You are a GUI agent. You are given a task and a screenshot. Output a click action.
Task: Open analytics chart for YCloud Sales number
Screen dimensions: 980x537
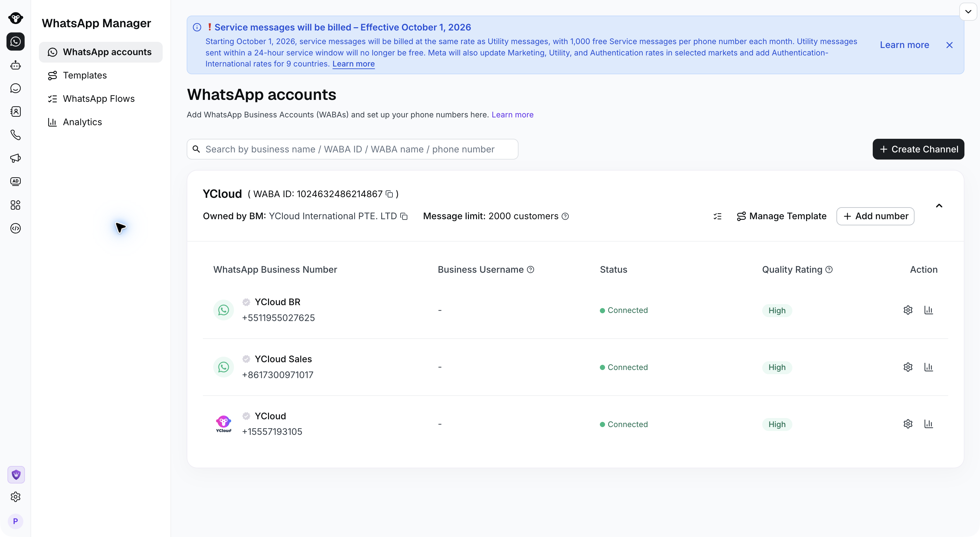point(928,367)
